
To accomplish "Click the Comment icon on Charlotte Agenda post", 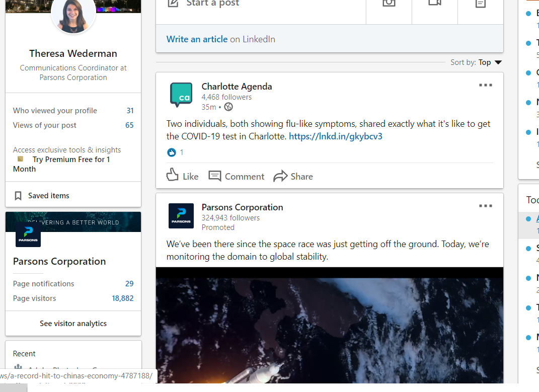I will click(215, 176).
